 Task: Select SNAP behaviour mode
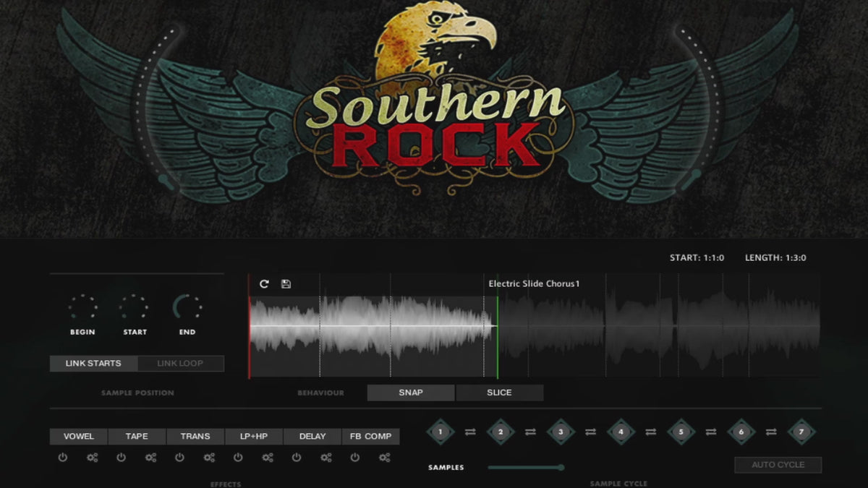411,393
